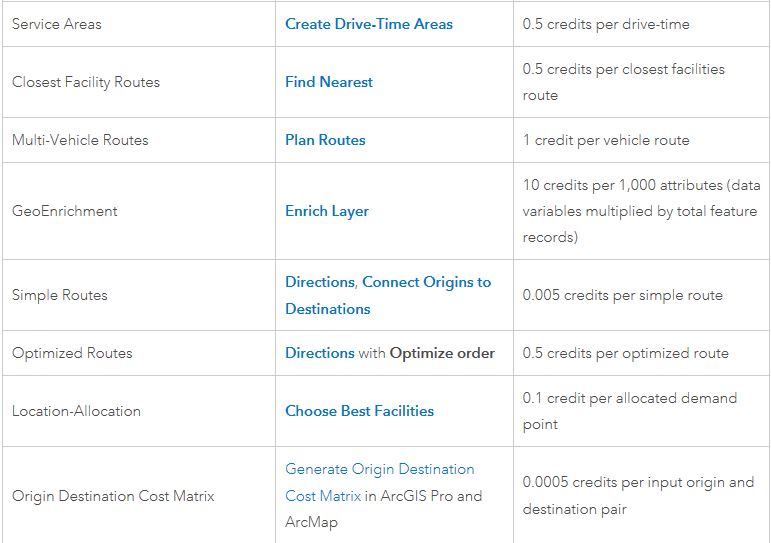Open Connect Origins to Destinations link
This screenshot has height=543, width=771.
point(426,283)
